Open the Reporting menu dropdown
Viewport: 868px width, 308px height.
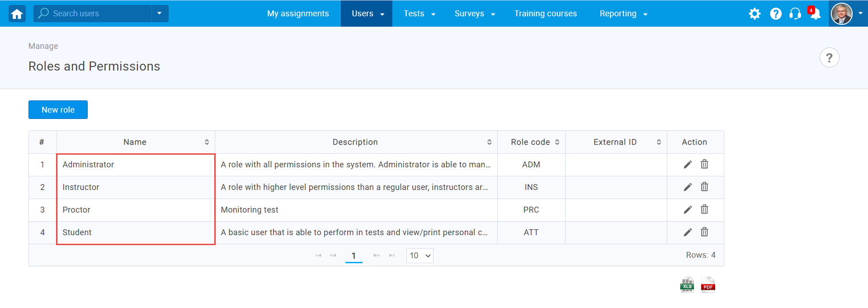tap(623, 14)
